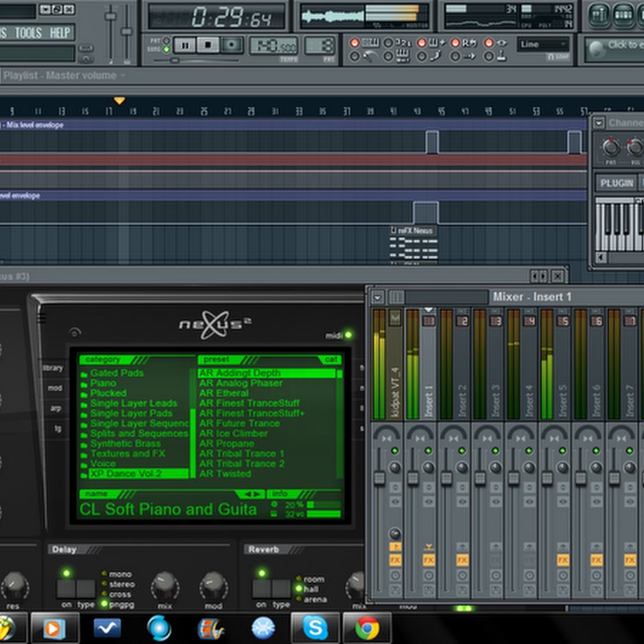Open the TOOLS menu
This screenshot has width=644, height=644.
[x=28, y=32]
